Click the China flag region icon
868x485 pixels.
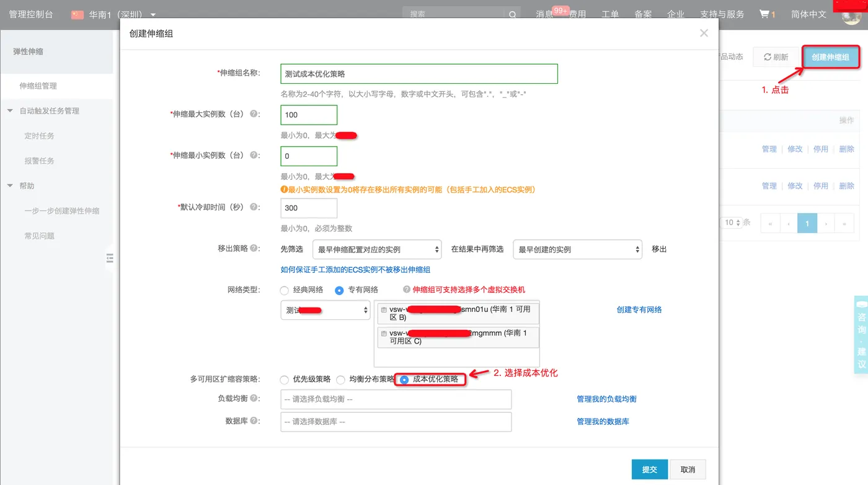77,14
